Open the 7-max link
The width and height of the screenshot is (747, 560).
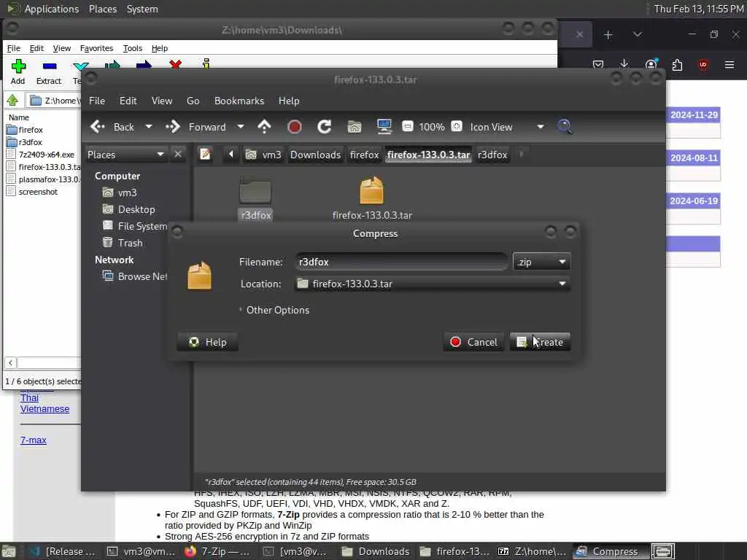(34, 440)
